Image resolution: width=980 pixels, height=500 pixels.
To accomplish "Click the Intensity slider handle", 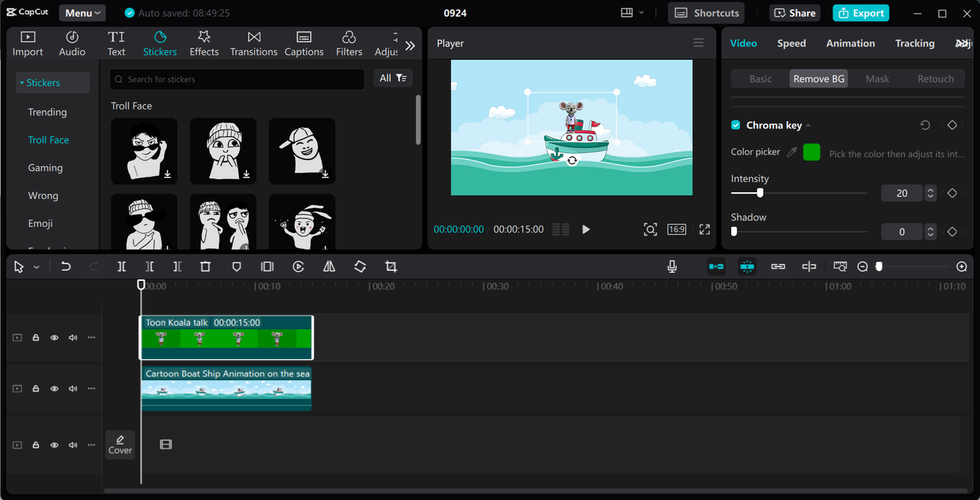I will coord(759,193).
